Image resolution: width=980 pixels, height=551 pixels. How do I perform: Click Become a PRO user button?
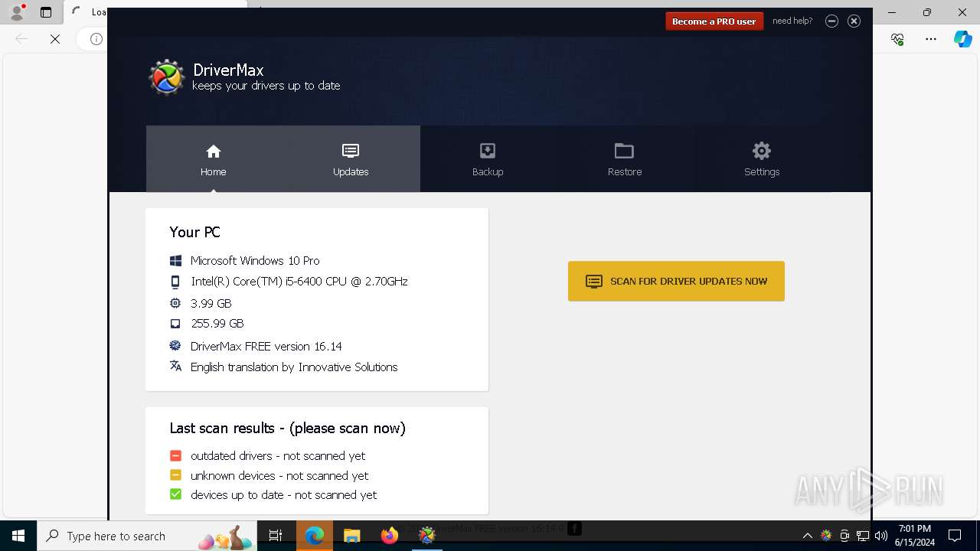[714, 21]
